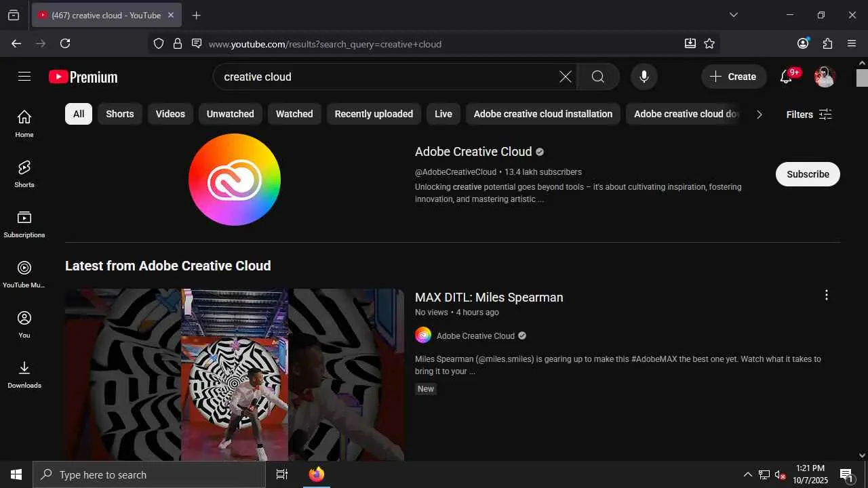Close the creative cloud YouTube tab
This screenshot has height=488, width=868.
[171, 15]
